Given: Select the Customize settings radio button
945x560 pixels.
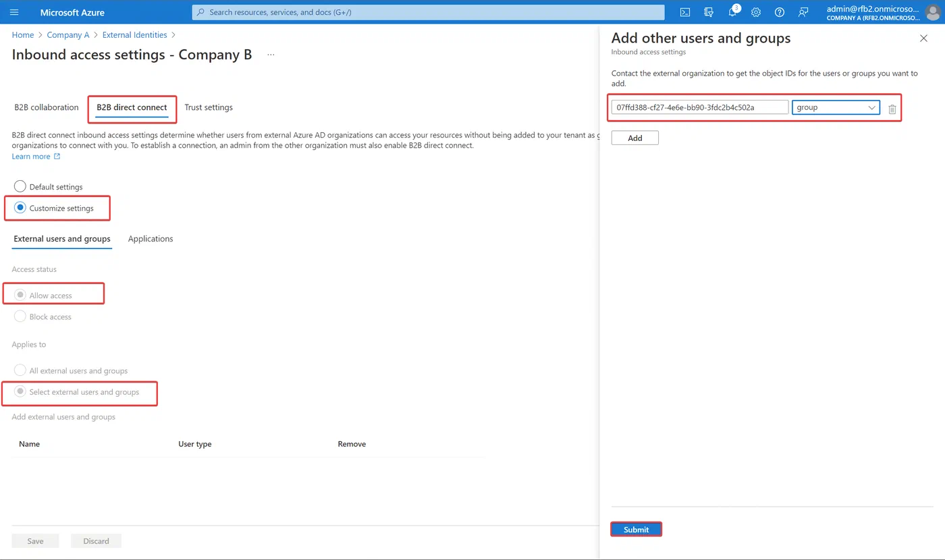Looking at the screenshot, I should click(20, 208).
